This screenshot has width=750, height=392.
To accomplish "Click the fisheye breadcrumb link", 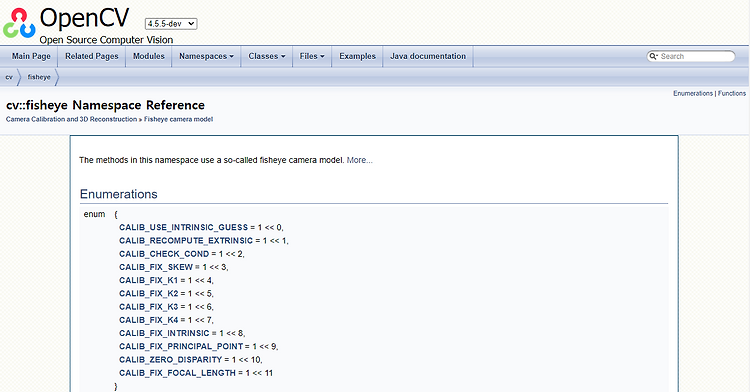I will pos(39,77).
